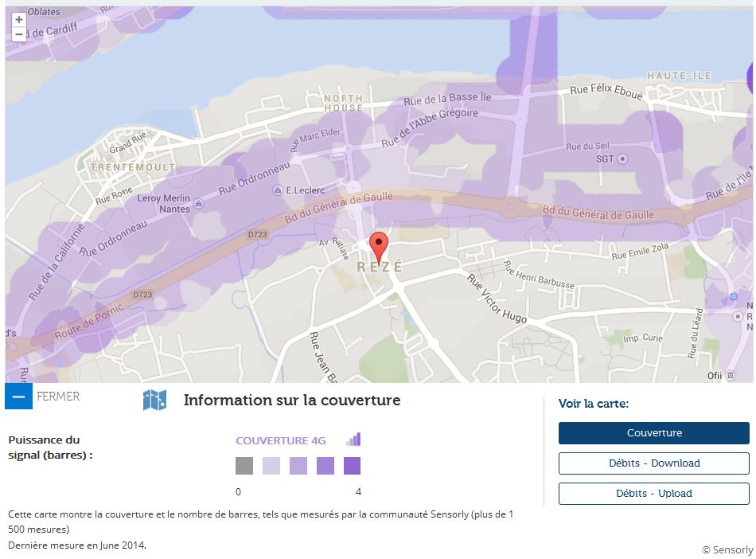Click the SGT point-of-interest marker

click(x=622, y=159)
